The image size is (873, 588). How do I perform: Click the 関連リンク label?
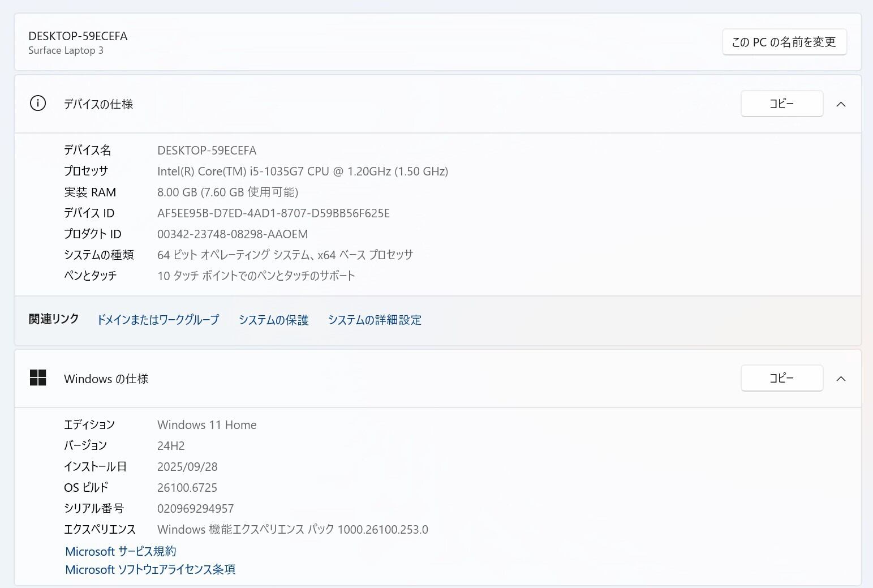(x=54, y=319)
